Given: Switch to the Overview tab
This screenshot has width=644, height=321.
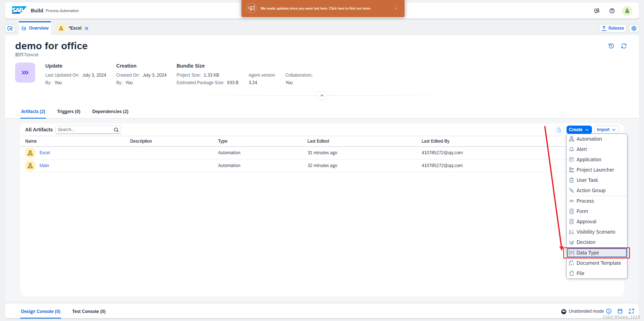Looking at the screenshot, I should coord(35,28).
